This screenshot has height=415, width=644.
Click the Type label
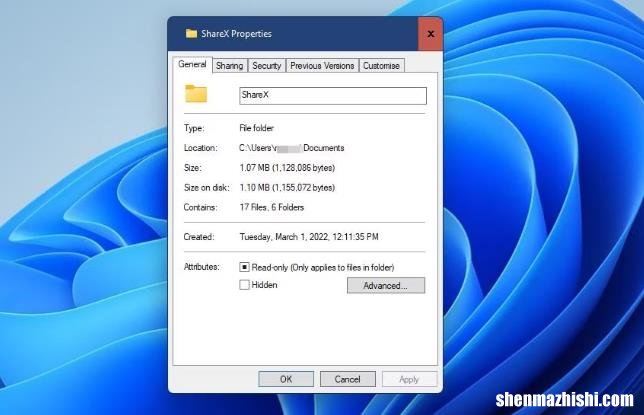(194, 128)
